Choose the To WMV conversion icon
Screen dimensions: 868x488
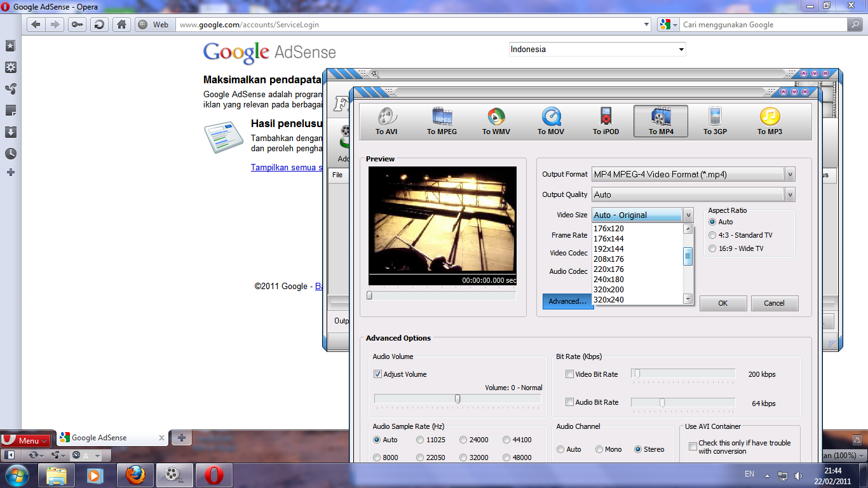click(496, 121)
